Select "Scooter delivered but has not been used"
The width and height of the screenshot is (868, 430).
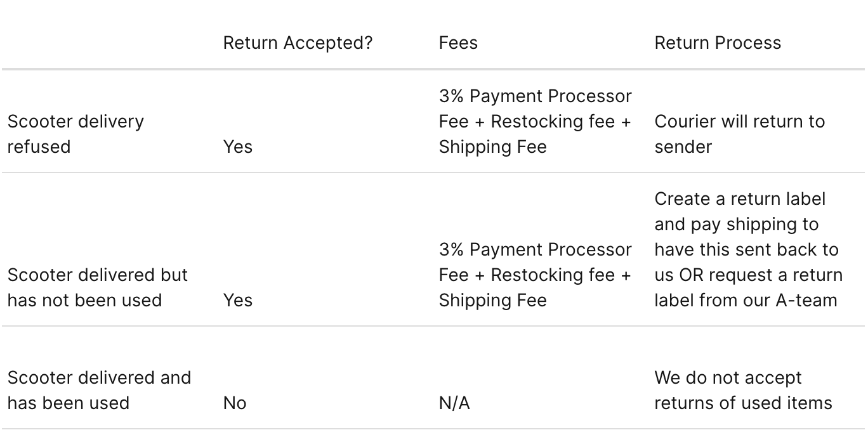[x=98, y=287]
